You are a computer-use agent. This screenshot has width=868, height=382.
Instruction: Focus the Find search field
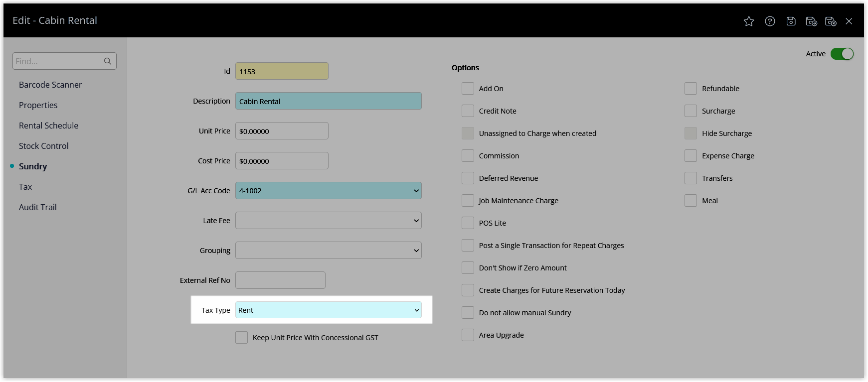[64, 61]
